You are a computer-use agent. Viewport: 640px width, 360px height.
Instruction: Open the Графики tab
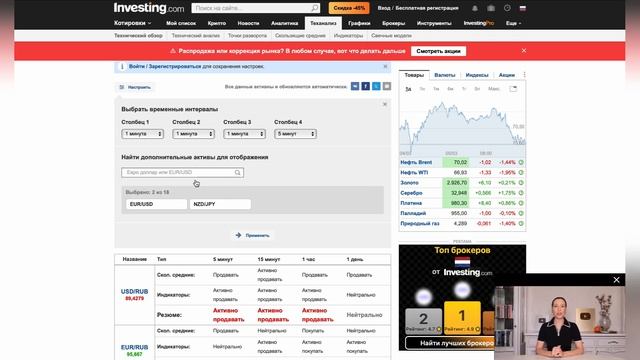tap(359, 23)
